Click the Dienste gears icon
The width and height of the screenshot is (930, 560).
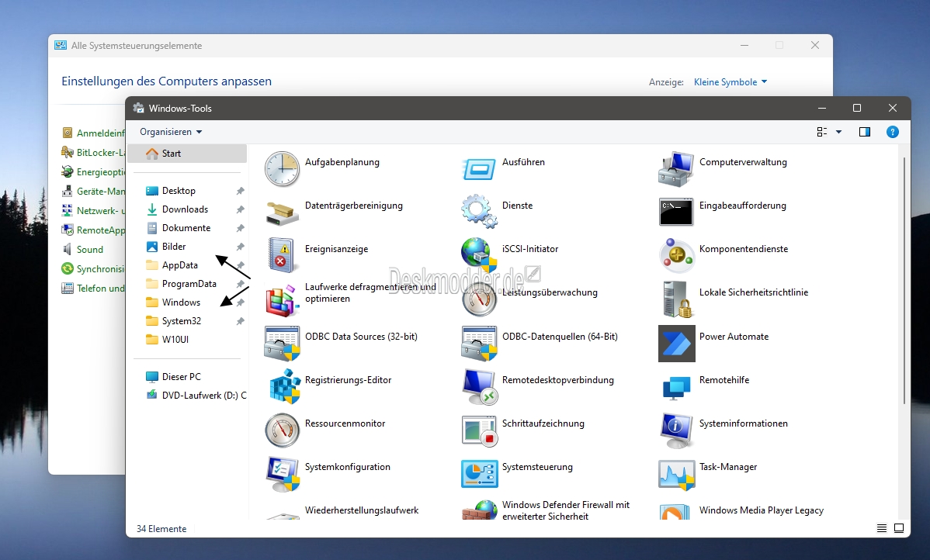479,212
